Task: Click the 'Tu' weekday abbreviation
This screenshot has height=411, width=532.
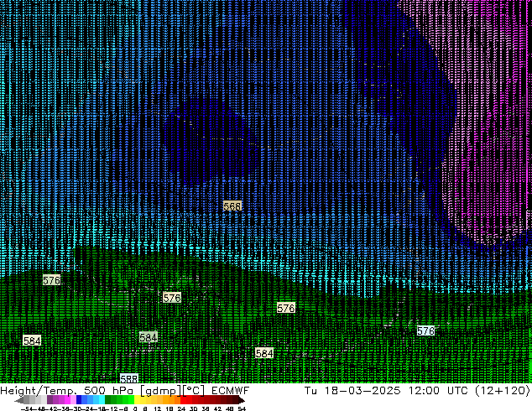Action: tap(310, 390)
